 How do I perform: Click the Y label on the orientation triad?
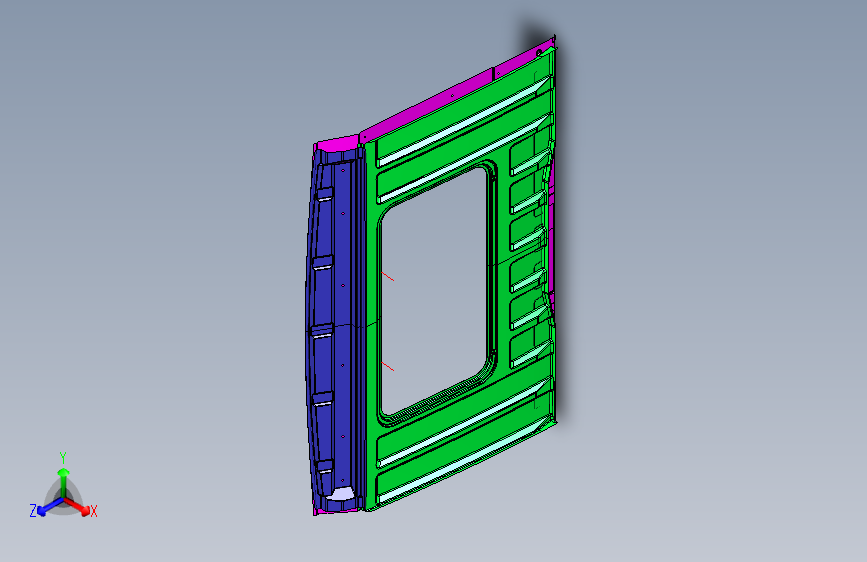click(x=63, y=458)
